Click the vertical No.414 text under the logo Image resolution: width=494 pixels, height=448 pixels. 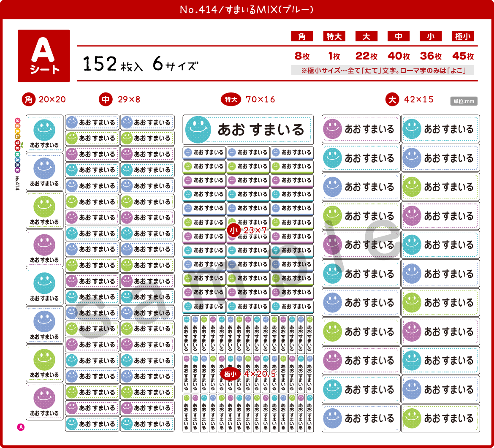(x=17, y=183)
